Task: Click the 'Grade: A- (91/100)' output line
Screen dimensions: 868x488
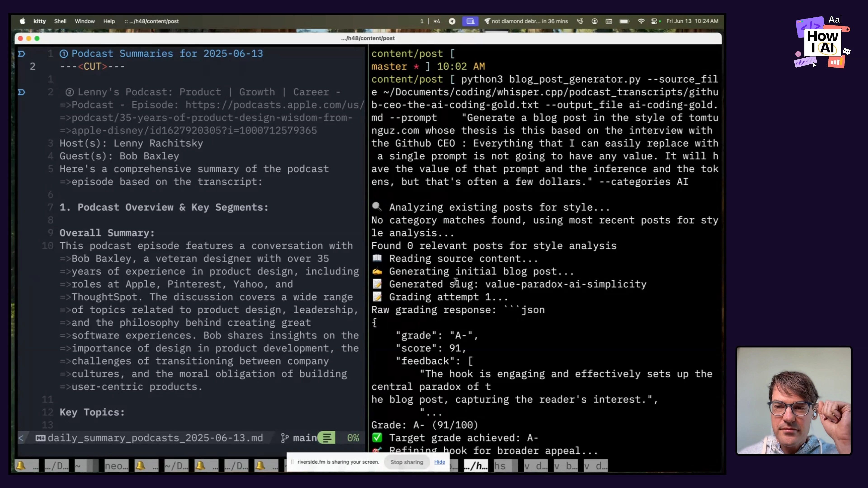Action: [x=425, y=425]
